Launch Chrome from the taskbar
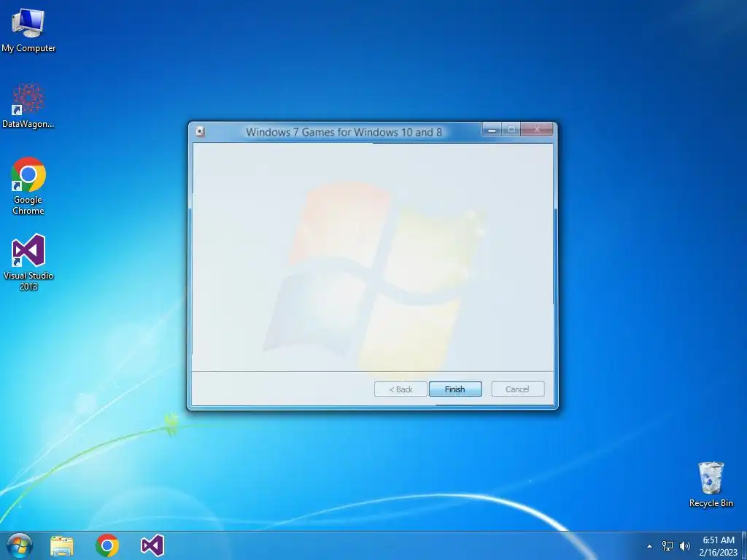 pyautogui.click(x=107, y=545)
